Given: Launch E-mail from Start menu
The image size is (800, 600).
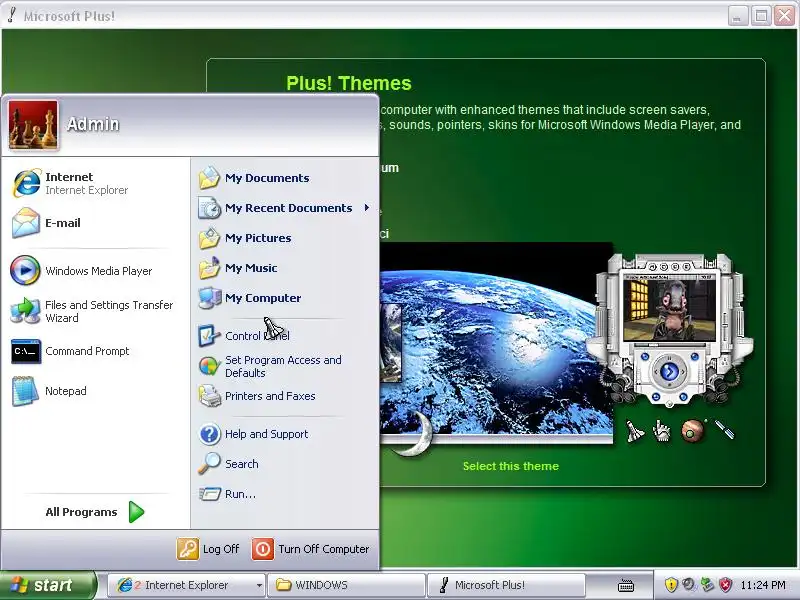Looking at the screenshot, I should point(46,223).
